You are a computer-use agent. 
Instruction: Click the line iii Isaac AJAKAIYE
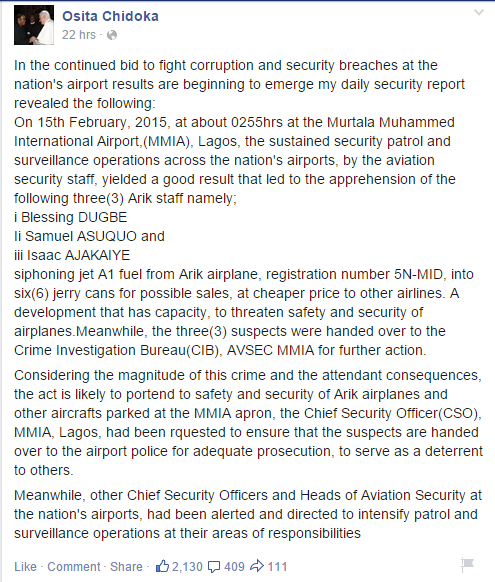click(72, 255)
